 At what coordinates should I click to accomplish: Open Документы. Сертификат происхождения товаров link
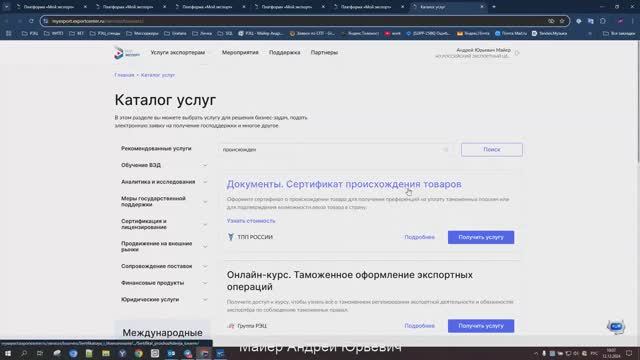344,184
